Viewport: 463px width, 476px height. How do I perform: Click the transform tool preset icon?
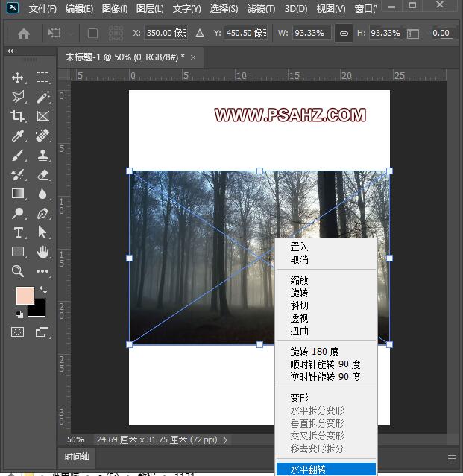coord(54,33)
